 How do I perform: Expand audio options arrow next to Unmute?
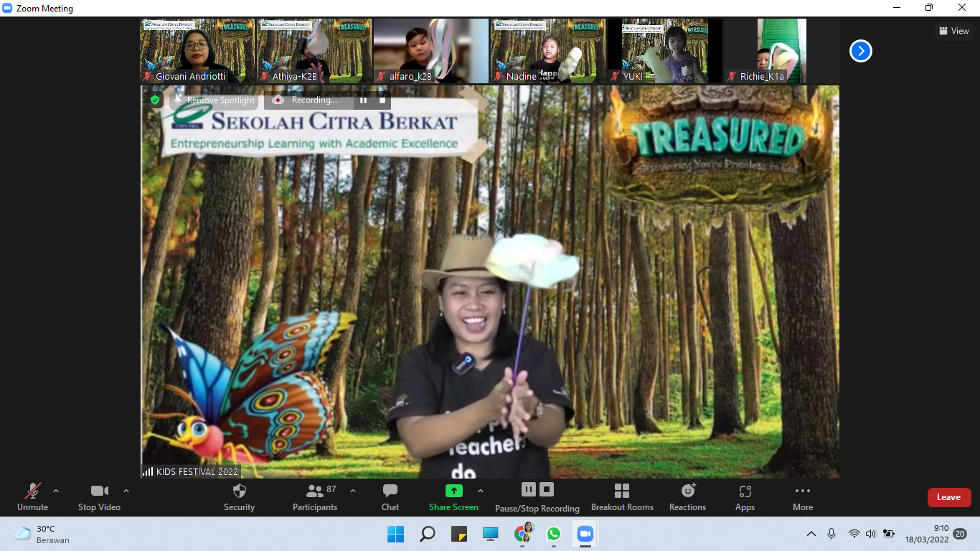tap(56, 491)
